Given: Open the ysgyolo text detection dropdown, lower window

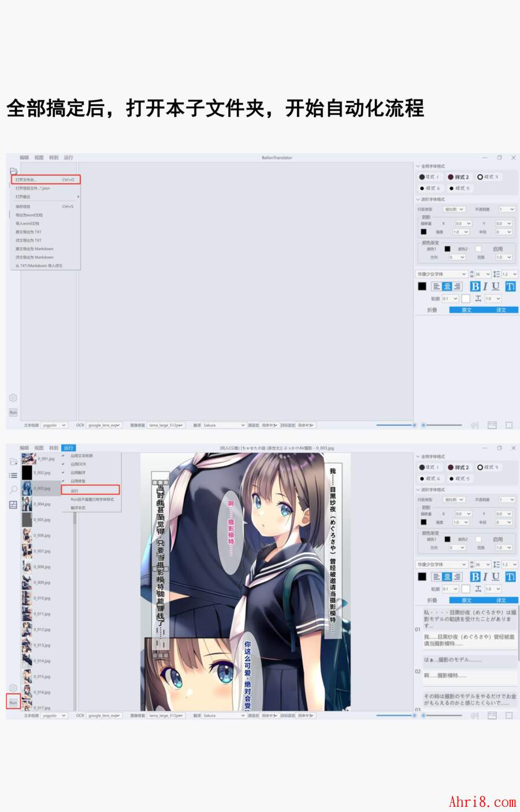Looking at the screenshot, I should pos(54,715).
